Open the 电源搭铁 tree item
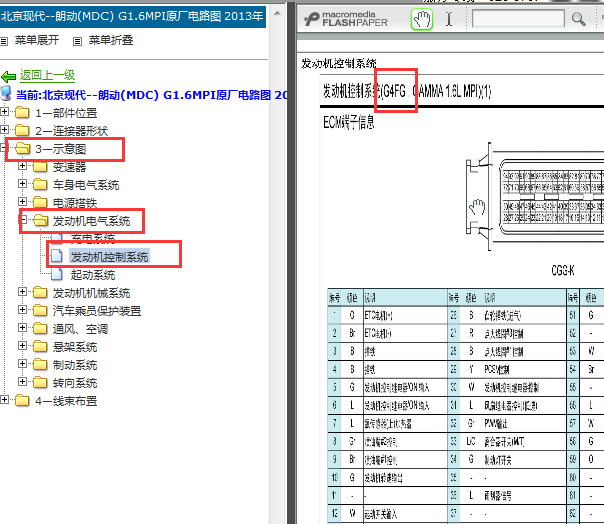 [75, 203]
